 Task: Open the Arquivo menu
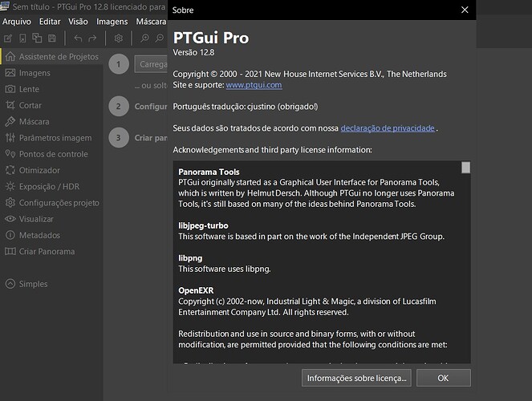(17, 22)
